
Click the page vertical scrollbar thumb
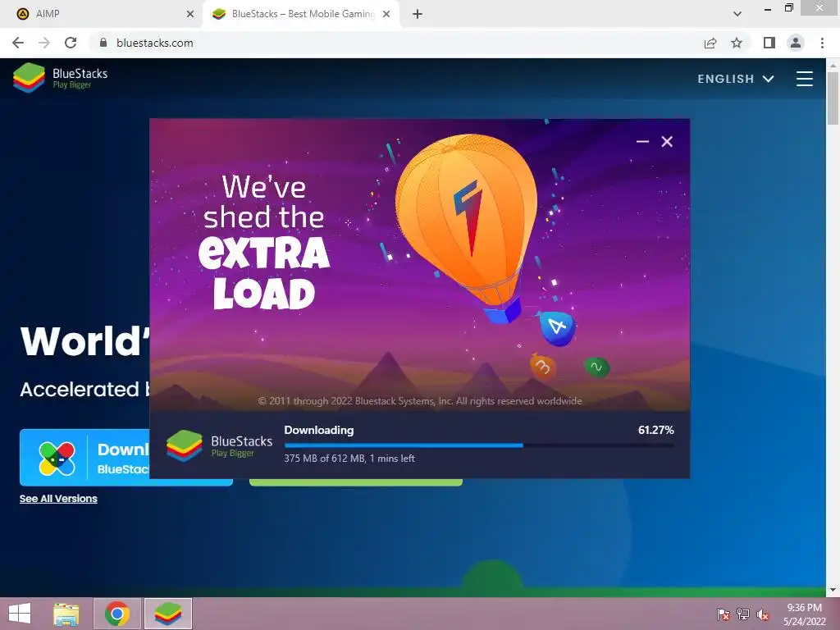[x=833, y=98]
